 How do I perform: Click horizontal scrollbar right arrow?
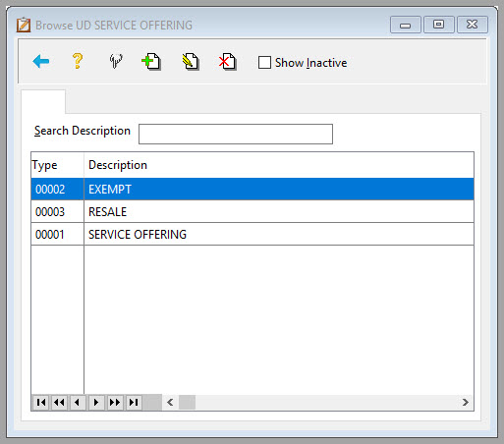click(x=466, y=403)
